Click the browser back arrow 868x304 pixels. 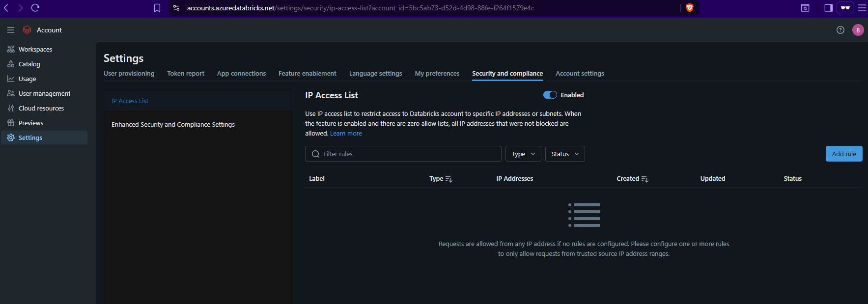(6, 8)
